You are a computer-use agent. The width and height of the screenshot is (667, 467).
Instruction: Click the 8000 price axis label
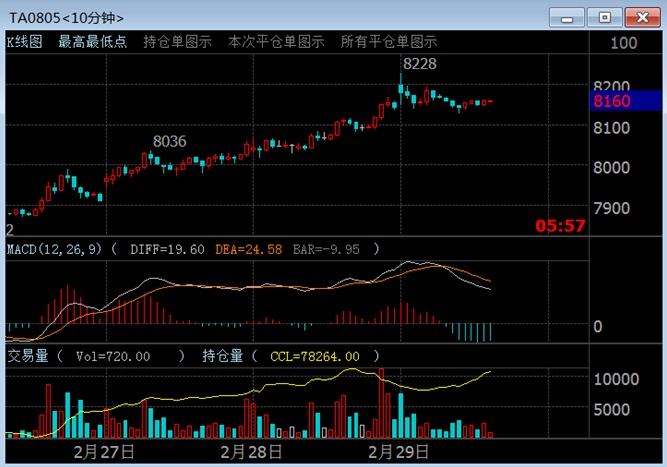tap(612, 168)
